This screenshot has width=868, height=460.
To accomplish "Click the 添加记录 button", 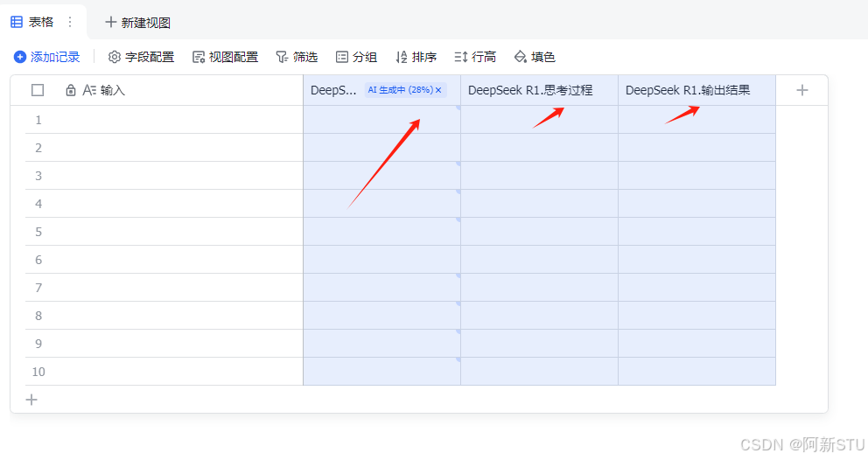I will pos(47,57).
